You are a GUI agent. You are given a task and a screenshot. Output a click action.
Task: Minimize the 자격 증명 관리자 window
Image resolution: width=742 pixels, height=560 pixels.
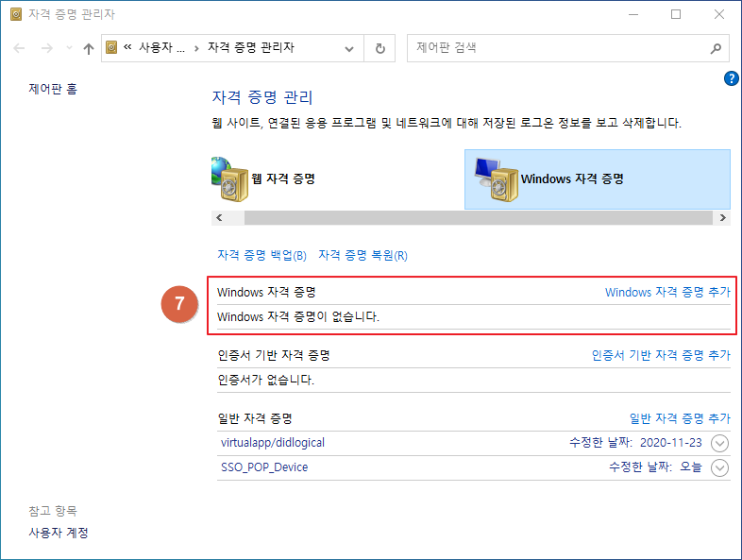633,15
